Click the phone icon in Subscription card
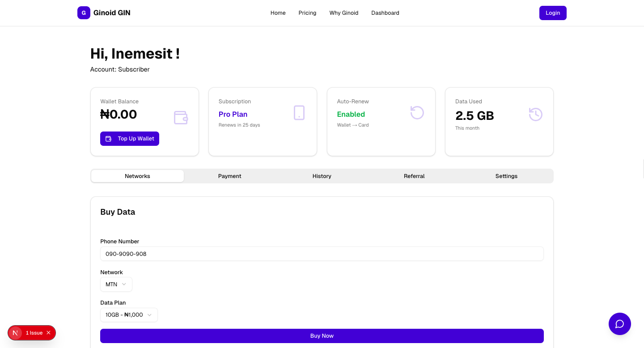 click(299, 113)
